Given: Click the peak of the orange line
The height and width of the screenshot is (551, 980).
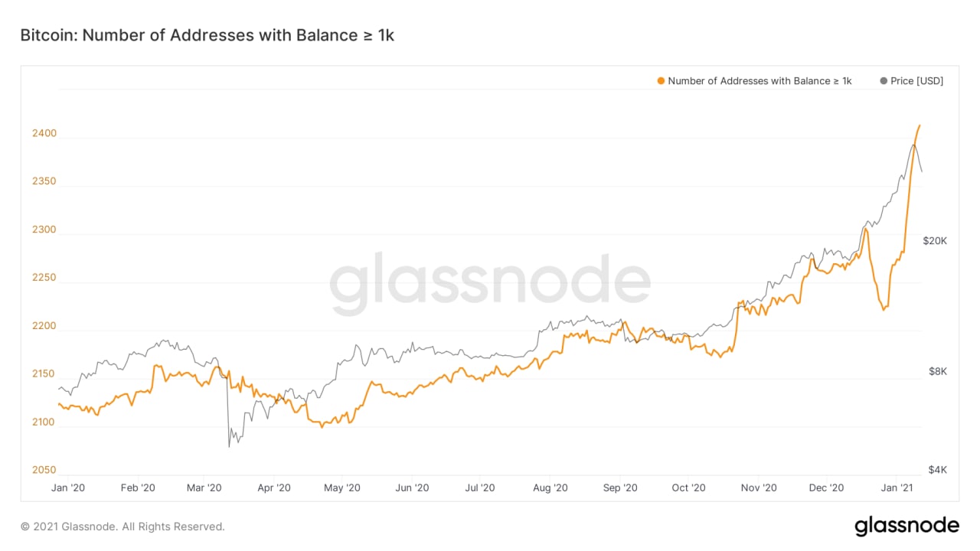Looking at the screenshot, I should tap(920, 126).
